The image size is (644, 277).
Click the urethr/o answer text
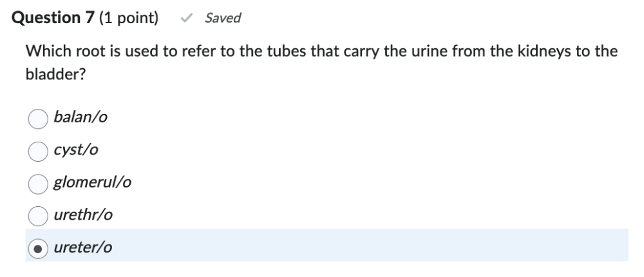click(x=83, y=215)
